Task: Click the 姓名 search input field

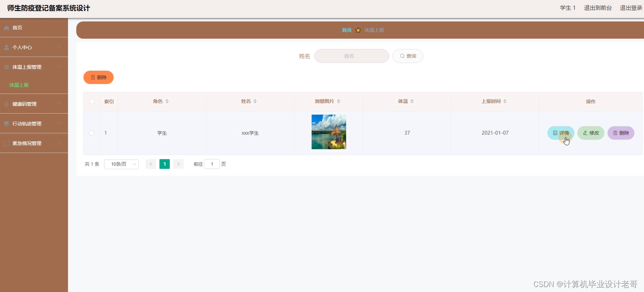Action: (x=352, y=56)
